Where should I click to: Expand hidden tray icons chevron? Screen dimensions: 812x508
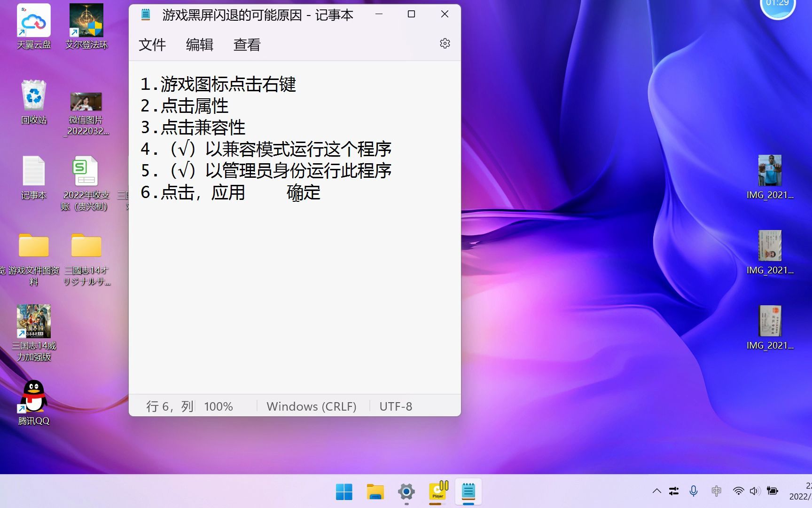(657, 491)
